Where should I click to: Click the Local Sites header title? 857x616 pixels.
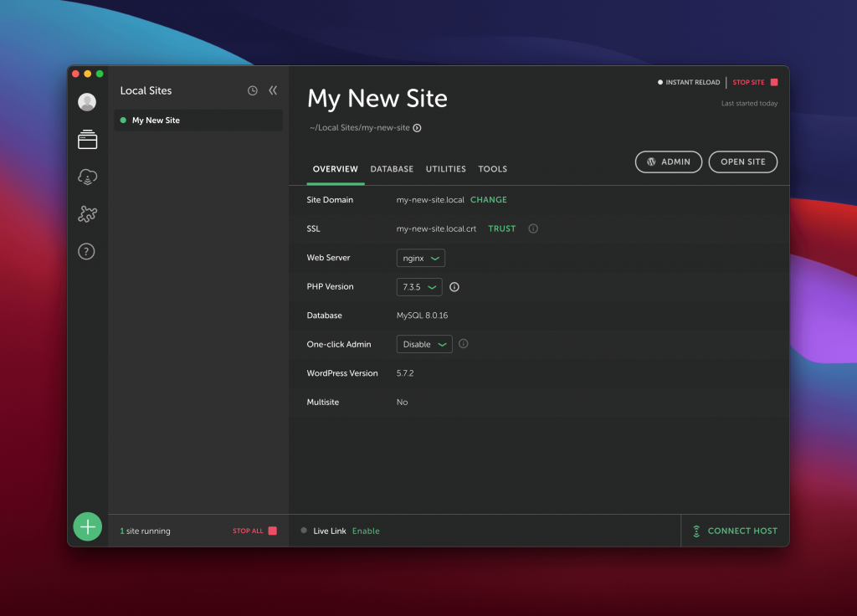pyautogui.click(x=146, y=90)
